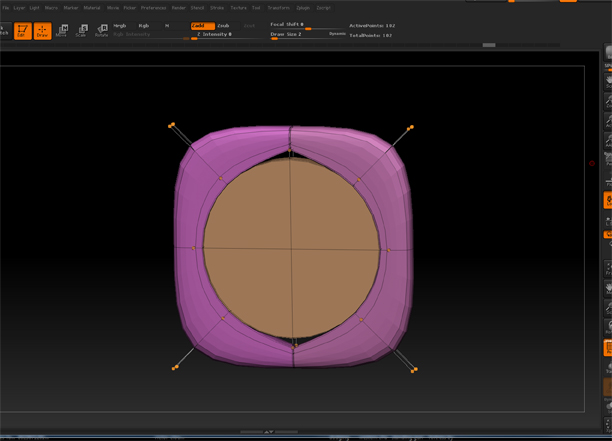Toggle Edit mode button
Image resolution: width=612 pixels, height=441 pixels.
[x=23, y=31]
